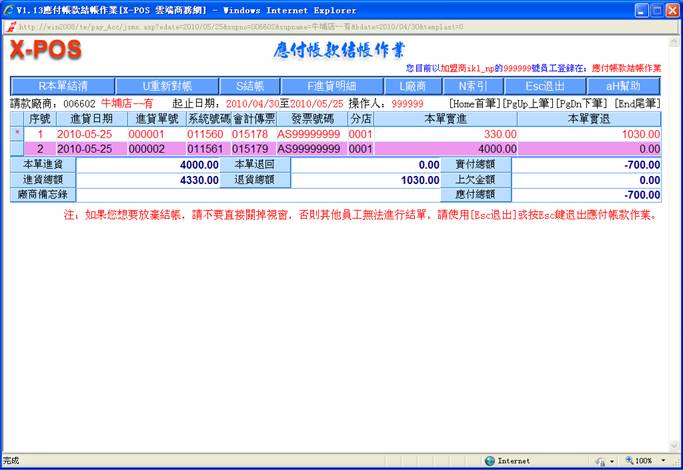Click the Internet zone globe icon

click(490, 461)
